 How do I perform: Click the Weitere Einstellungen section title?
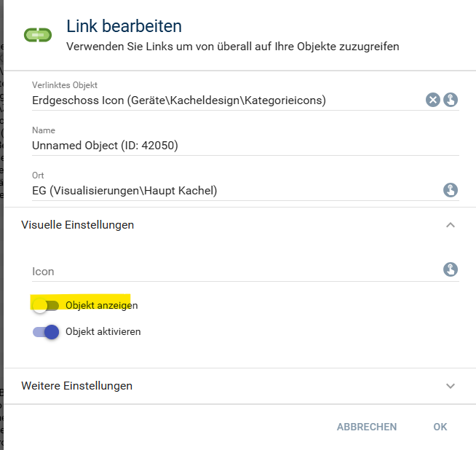coord(77,386)
